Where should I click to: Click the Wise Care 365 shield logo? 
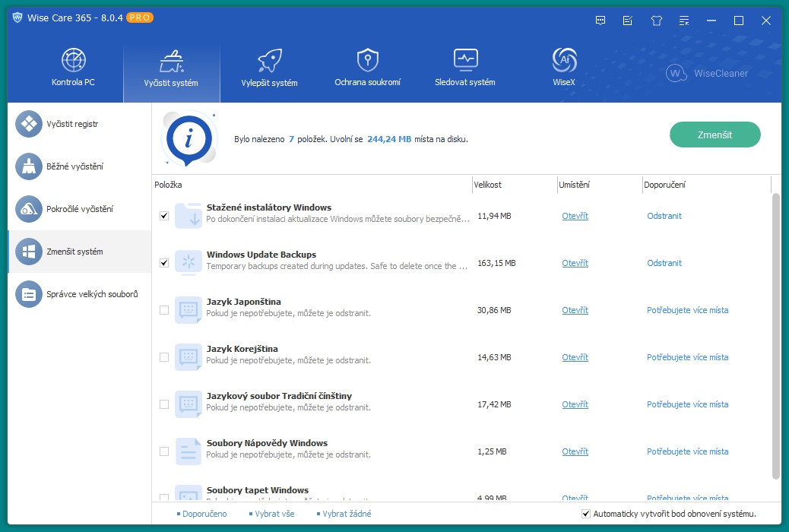tap(17, 17)
